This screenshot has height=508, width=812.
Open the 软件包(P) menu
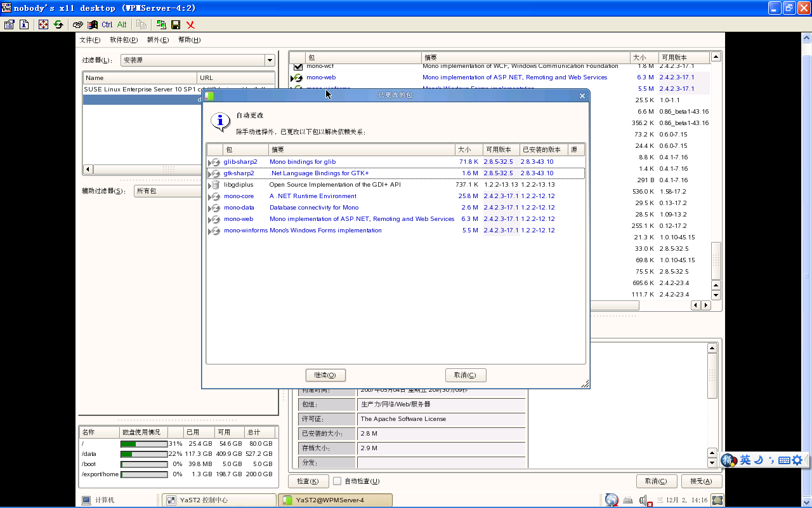click(124, 40)
